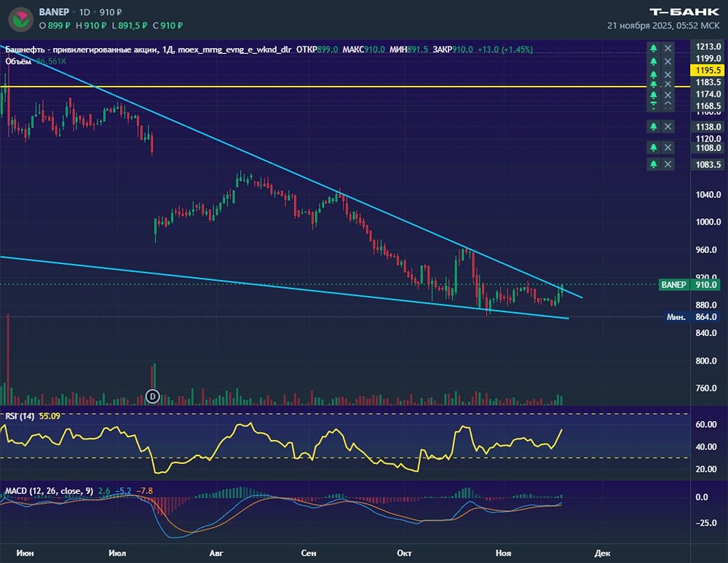Click the 800.0 price scale label

coord(705,360)
